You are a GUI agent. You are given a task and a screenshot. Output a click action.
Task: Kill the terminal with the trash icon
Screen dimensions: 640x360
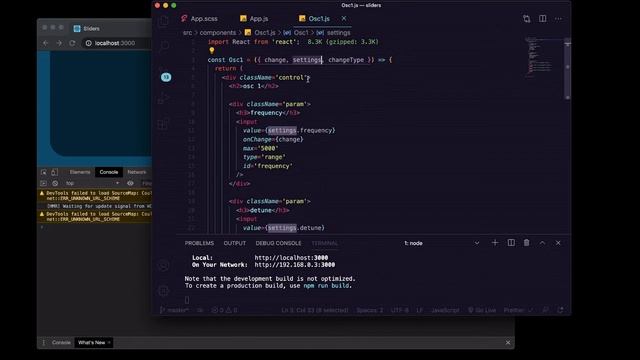(527, 243)
